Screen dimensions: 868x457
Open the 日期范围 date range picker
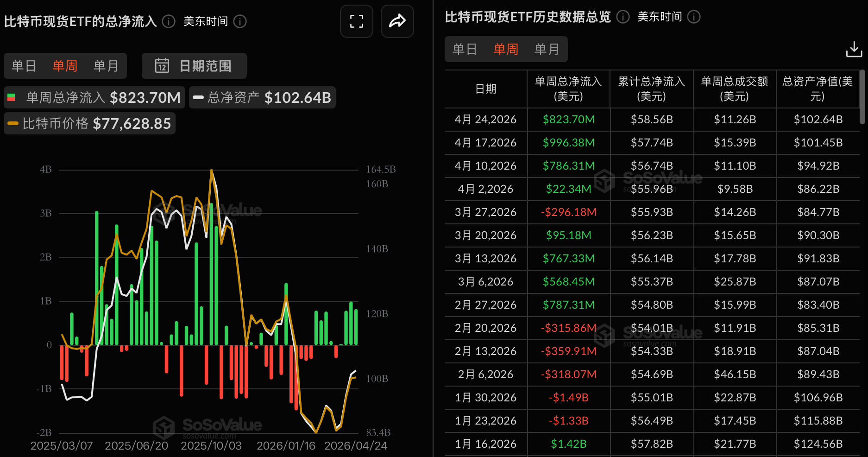(x=194, y=66)
